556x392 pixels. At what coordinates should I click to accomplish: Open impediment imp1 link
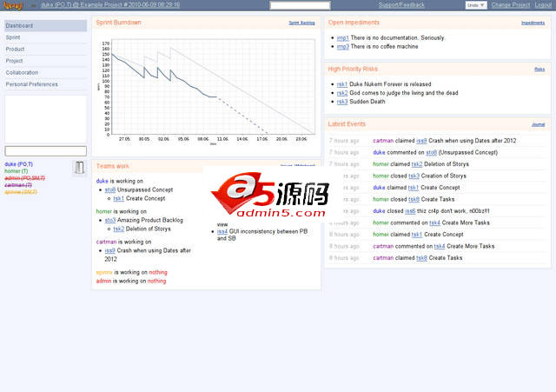343,37
